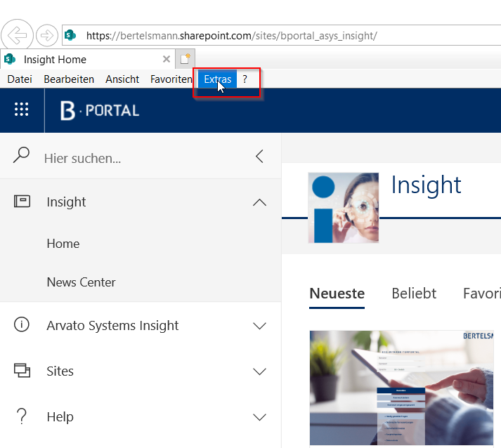Viewport: 501px width, 448px height.
Task: Open the Extras menu
Action: point(218,79)
